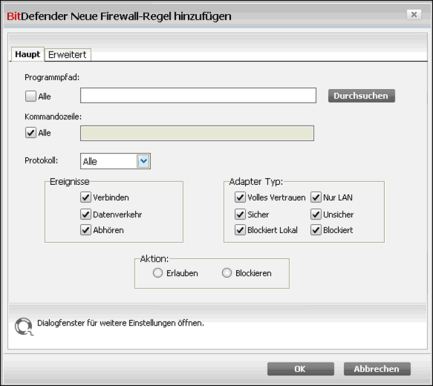Screen dimensions: 433x386
Task: Select the Blockieren radio option
Action: click(x=227, y=273)
